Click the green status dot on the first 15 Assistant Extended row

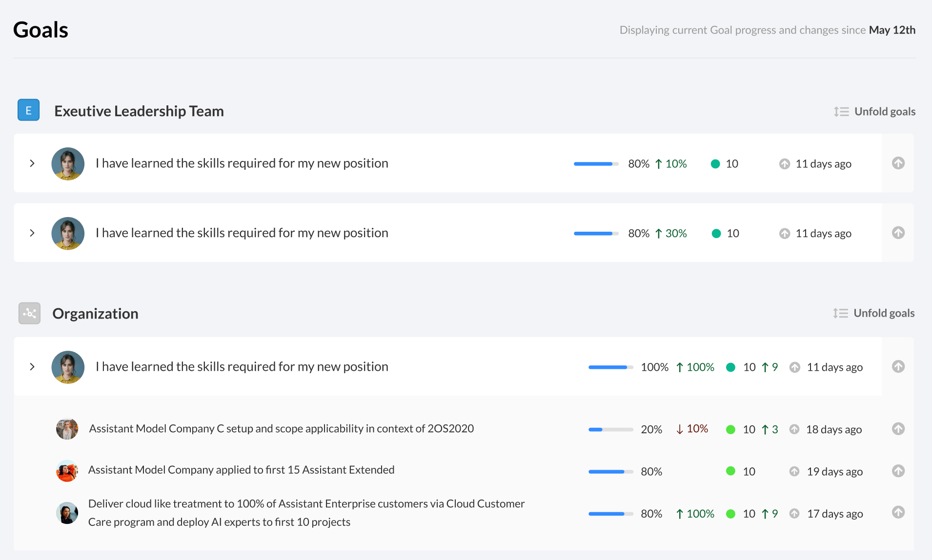tap(730, 471)
